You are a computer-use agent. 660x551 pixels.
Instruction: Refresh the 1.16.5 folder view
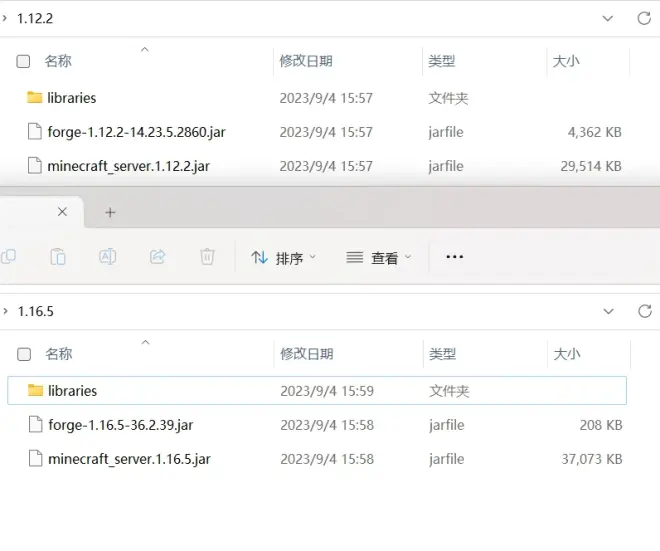645,311
